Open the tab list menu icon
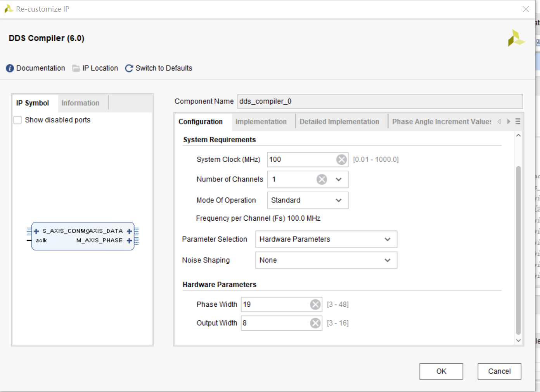540x392 pixels. 518,122
